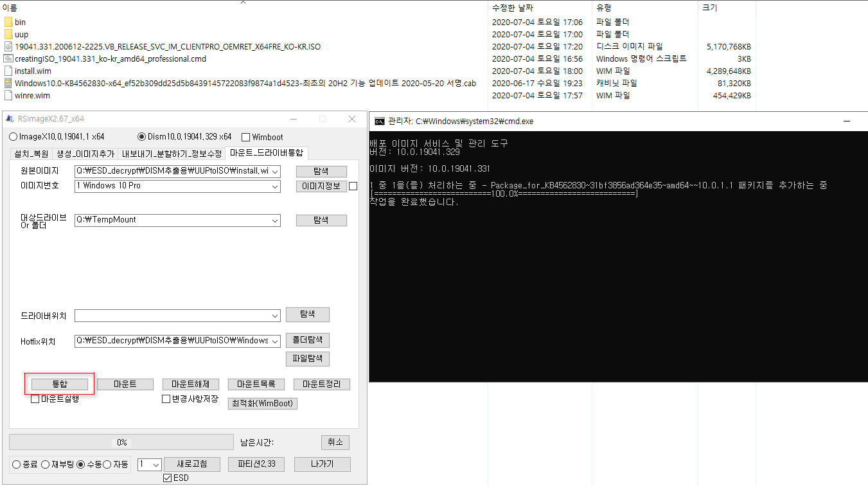Click 탐색 button next to 드라이버위치
Image resolution: width=868 pixels, height=486 pixels.
click(x=308, y=314)
